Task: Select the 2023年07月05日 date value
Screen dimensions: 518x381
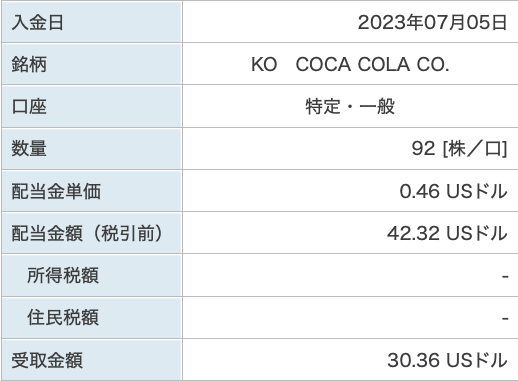Action: pyautogui.click(x=432, y=23)
